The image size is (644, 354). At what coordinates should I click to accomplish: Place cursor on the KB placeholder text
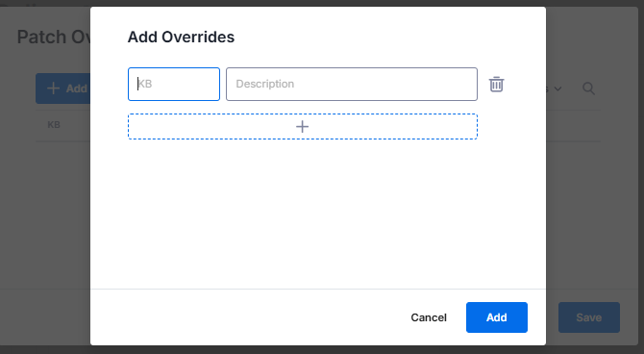[x=144, y=84]
